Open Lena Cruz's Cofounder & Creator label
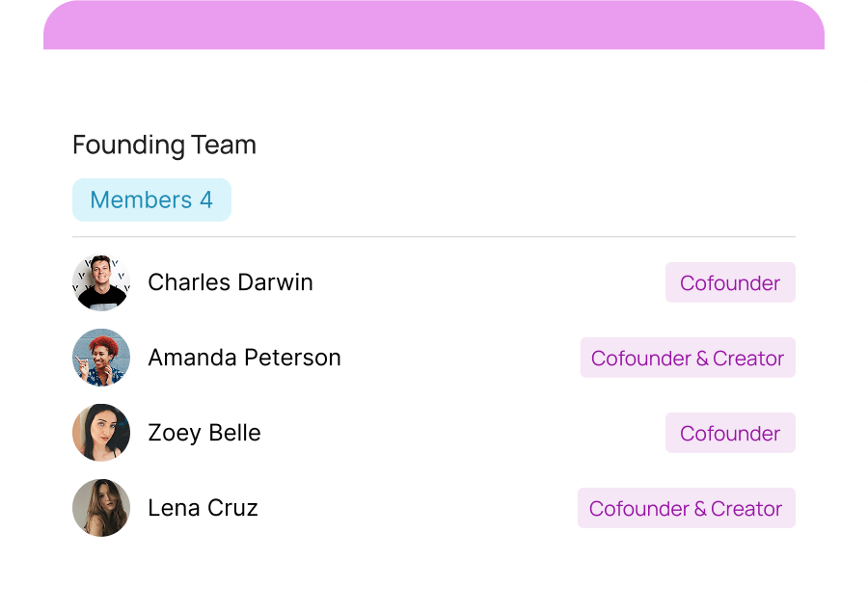The image size is (868, 614). (x=686, y=508)
